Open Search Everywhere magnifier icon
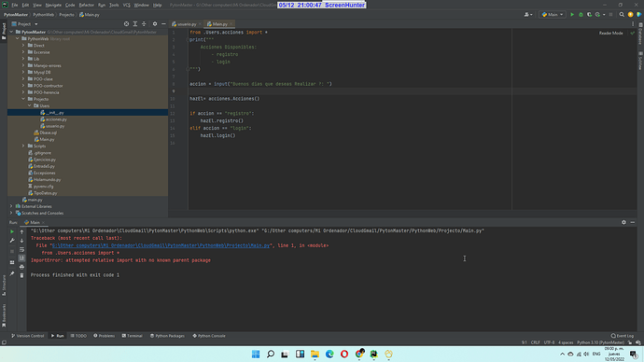Image resolution: width=644 pixels, height=362 pixels. (x=622, y=15)
